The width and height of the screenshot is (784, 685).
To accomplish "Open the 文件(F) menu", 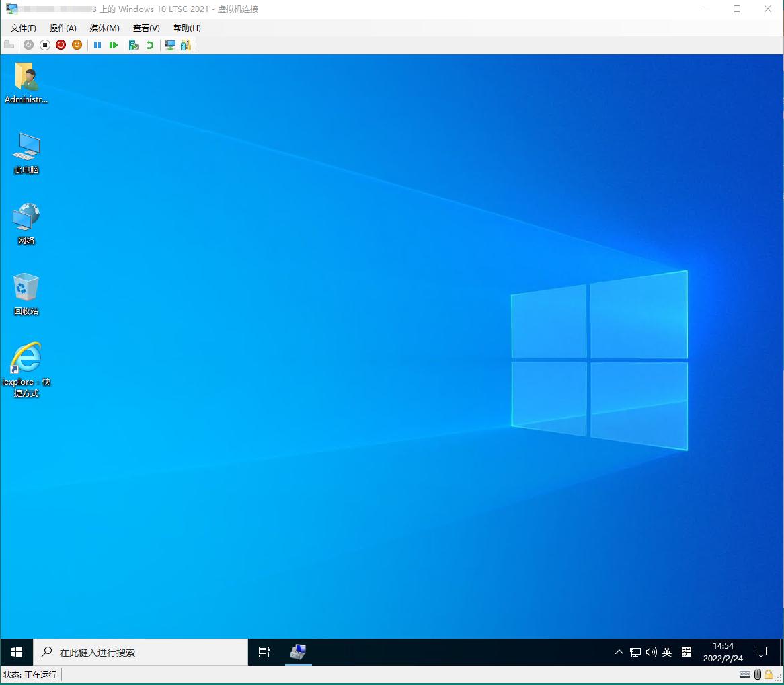I will [x=24, y=28].
